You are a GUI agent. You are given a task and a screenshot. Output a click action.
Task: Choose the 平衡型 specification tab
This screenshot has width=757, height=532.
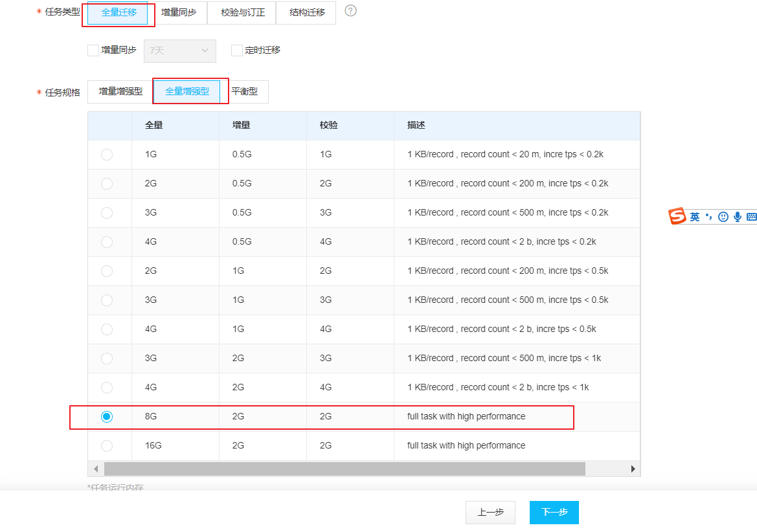(x=244, y=92)
